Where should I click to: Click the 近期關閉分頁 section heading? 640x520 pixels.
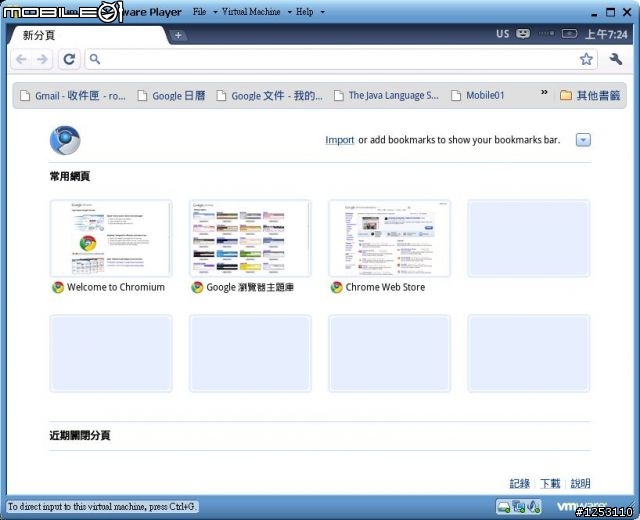pyautogui.click(x=80, y=436)
